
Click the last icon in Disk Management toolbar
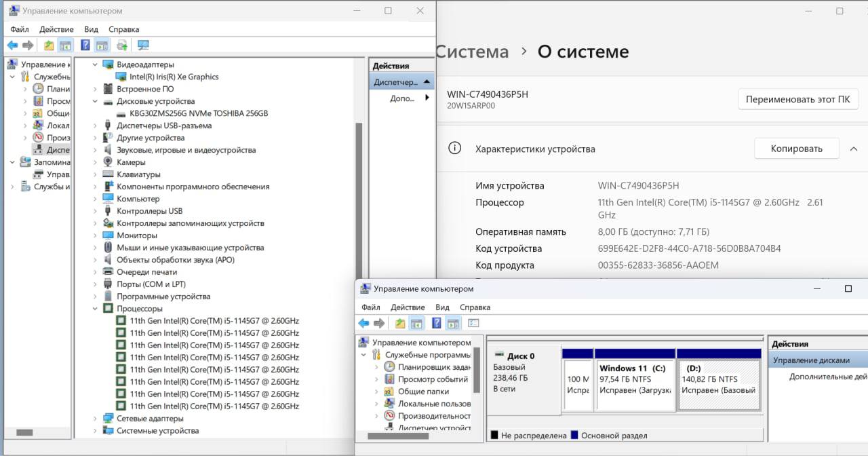(473, 323)
